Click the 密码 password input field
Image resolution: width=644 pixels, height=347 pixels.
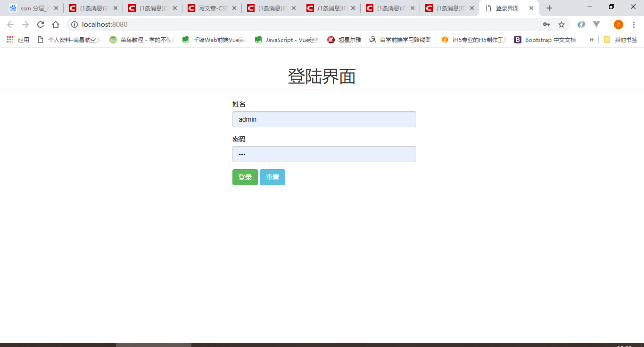point(324,154)
